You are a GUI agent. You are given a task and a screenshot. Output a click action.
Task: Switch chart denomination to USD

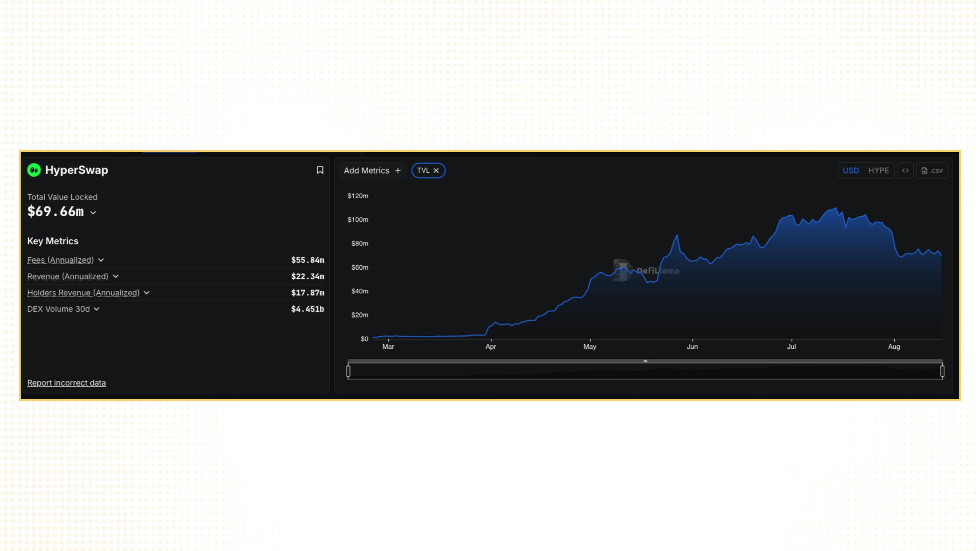pos(851,170)
